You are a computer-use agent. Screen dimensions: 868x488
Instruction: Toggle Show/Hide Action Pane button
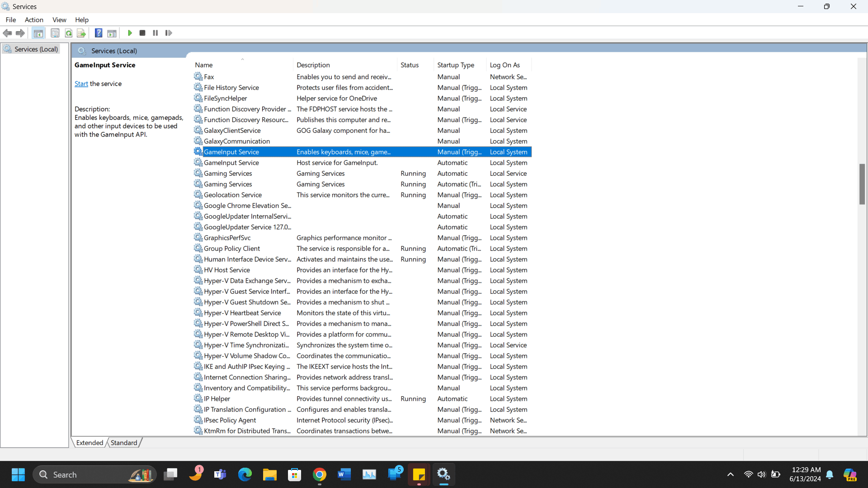(x=112, y=33)
